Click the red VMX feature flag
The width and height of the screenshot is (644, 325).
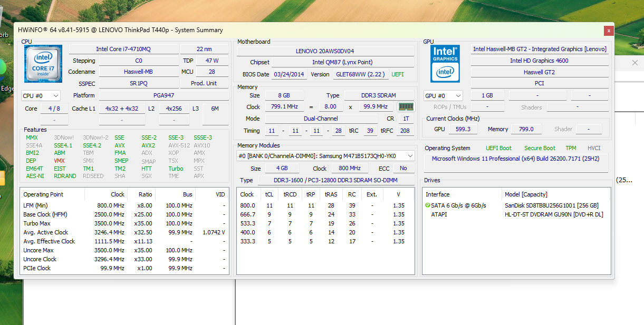pos(59,161)
